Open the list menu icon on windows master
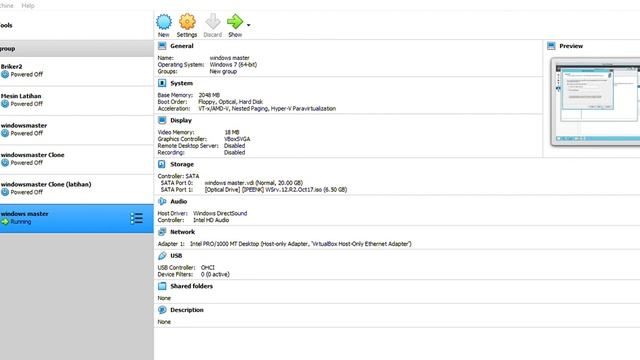The width and height of the screenshot is (640, 360). pos(137,218)
